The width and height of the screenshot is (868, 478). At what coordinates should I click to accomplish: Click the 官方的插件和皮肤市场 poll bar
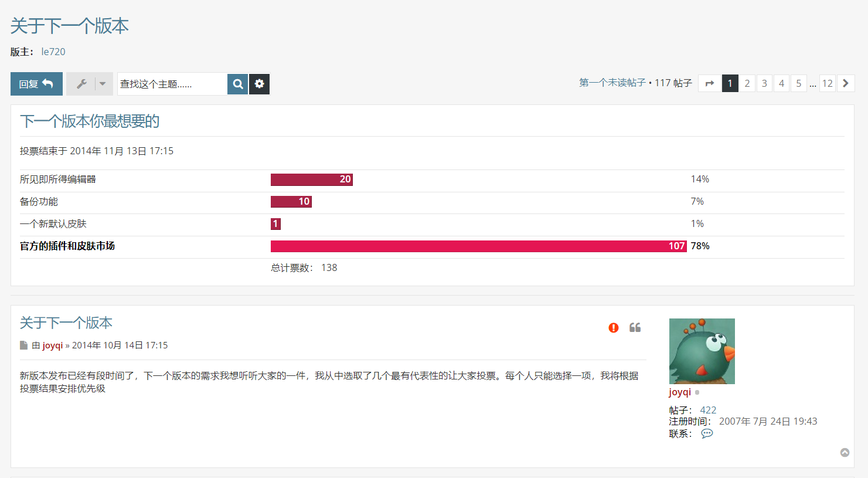[479, 246]
